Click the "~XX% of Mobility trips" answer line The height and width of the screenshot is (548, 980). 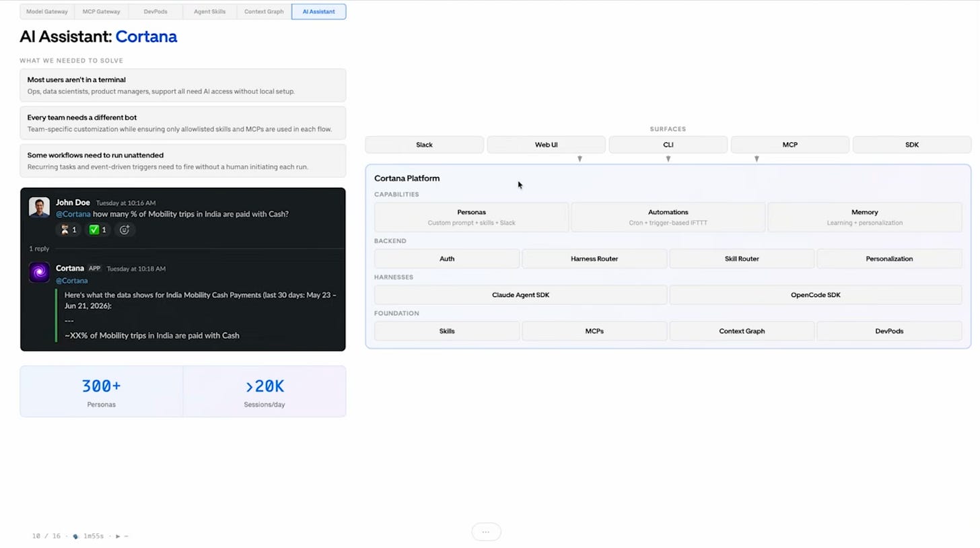(152, 335)
